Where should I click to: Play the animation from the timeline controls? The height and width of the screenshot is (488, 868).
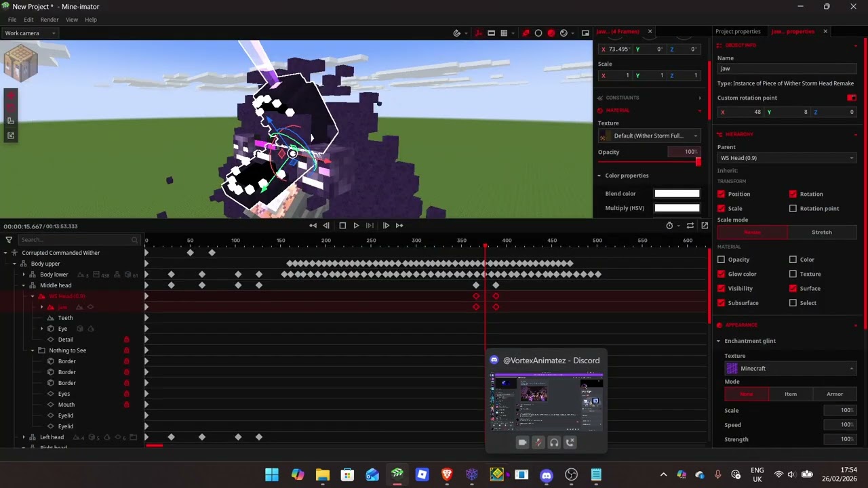tap(356, 226)
